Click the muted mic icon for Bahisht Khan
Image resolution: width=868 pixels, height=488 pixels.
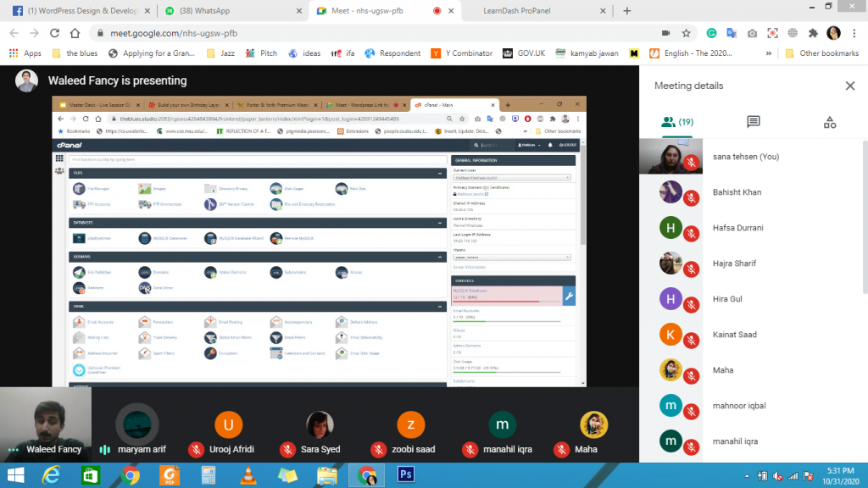pyautogui.click(x=691, y=198)
